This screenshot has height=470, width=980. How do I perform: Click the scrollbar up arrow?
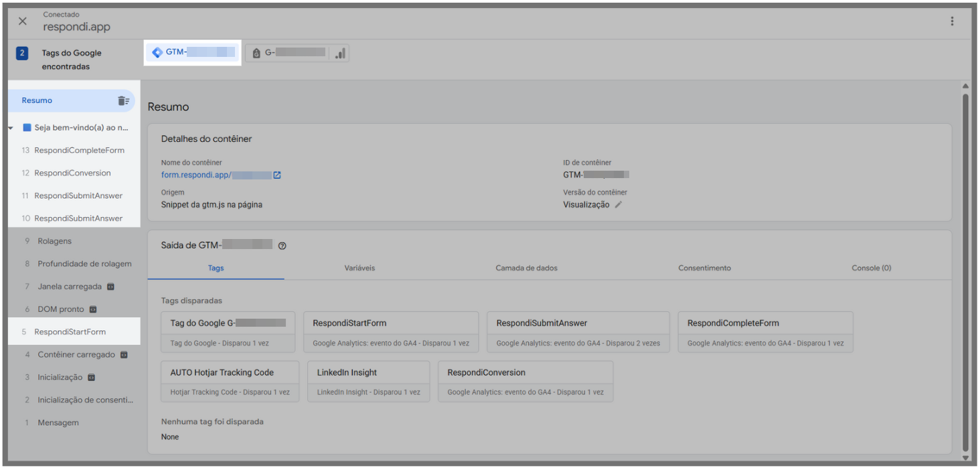(965, 86)
